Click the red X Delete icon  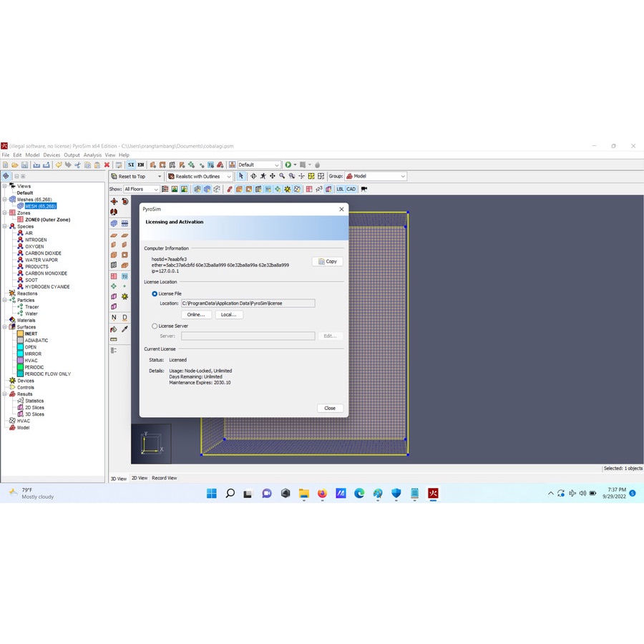[x=107, y=165]
